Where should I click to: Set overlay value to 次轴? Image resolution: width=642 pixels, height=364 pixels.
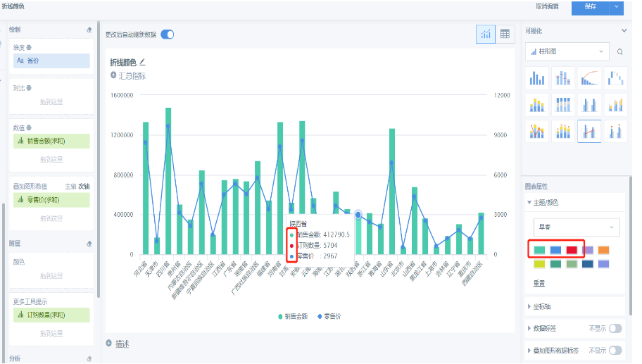(x=84, y=187)
